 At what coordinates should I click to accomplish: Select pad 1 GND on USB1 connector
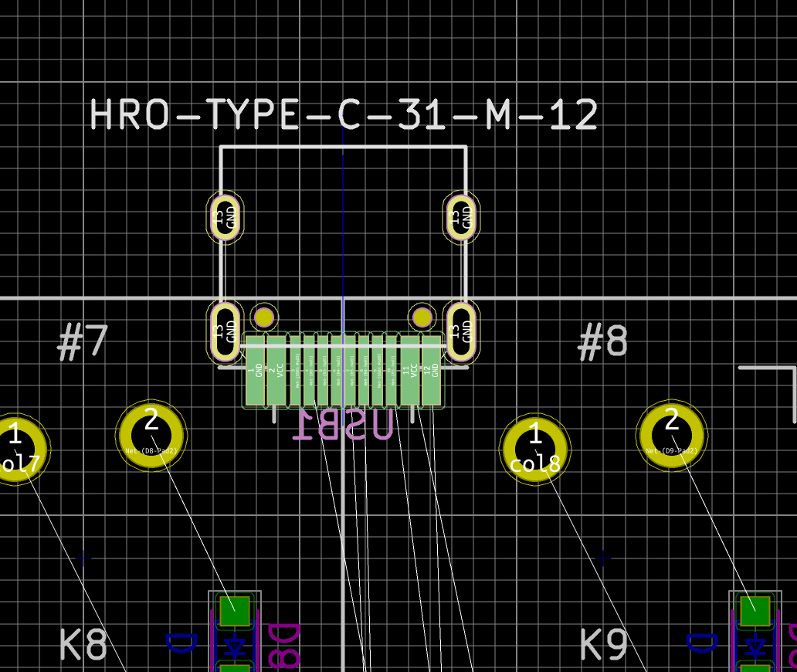coord(255,372)
